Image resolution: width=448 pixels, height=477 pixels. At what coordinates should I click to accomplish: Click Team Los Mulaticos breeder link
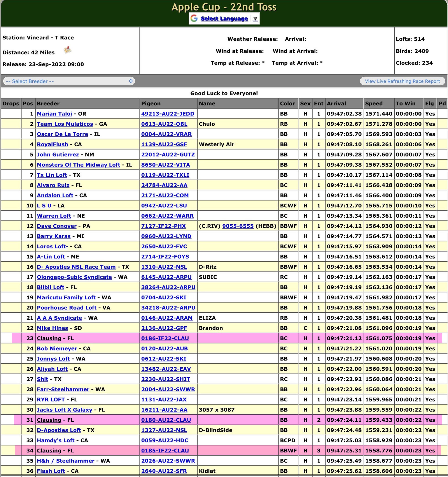tap(65, 124)
